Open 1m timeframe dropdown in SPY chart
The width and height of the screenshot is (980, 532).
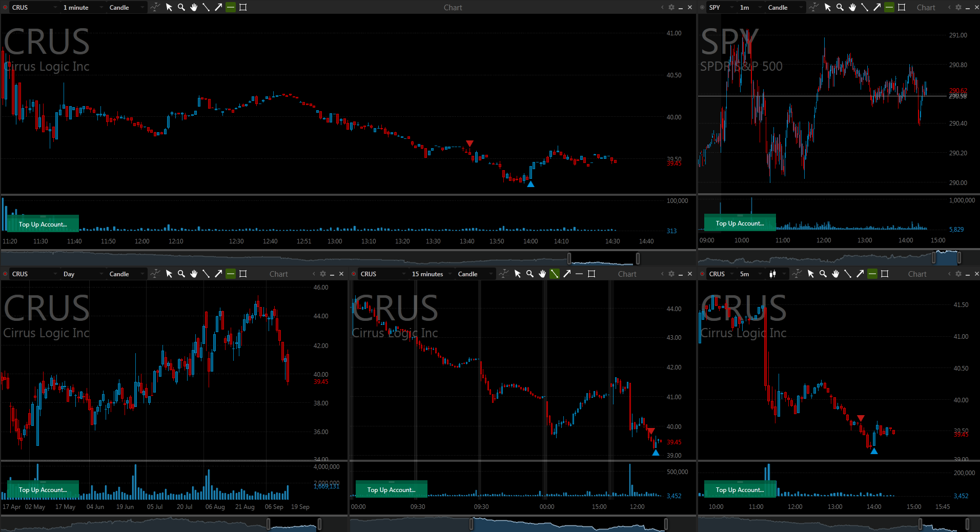pos(750,7)
